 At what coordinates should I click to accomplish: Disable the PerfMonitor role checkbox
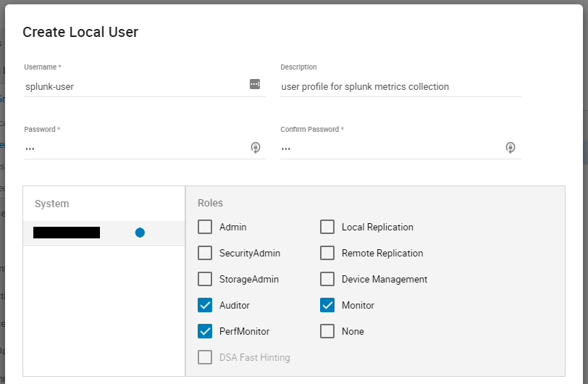point(205,331)
